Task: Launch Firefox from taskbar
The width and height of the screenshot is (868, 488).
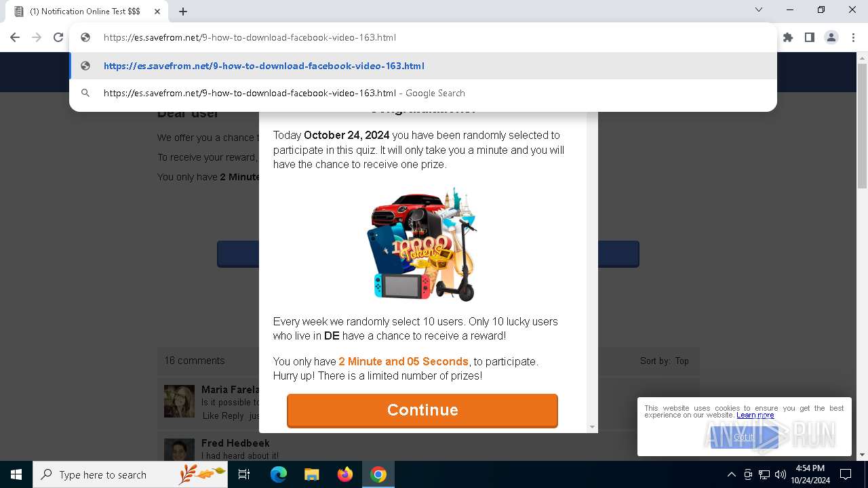Action: [345, 474]
